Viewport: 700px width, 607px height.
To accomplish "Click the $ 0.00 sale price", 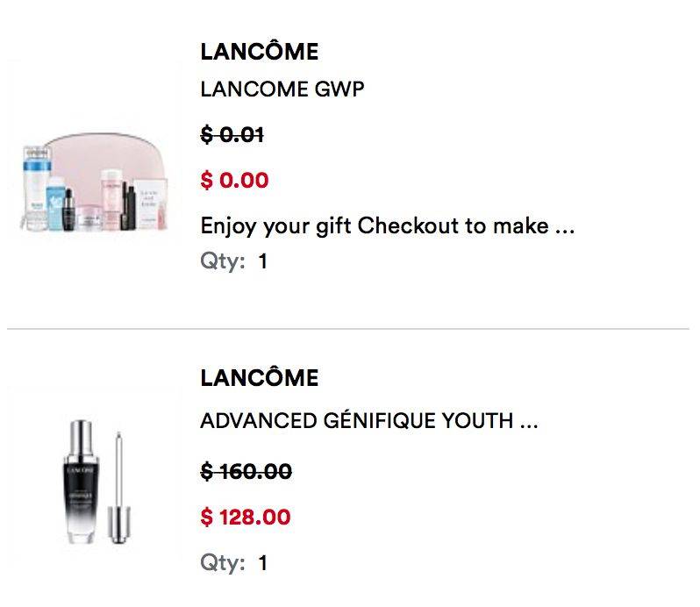I will pos(234,181).
